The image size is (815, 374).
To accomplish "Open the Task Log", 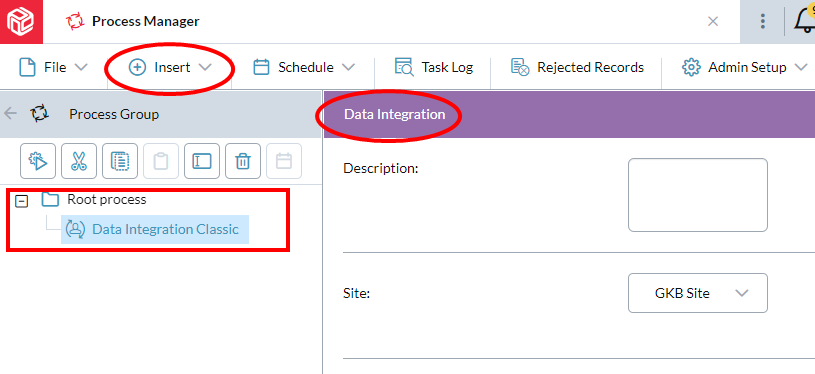I will 434,67.
